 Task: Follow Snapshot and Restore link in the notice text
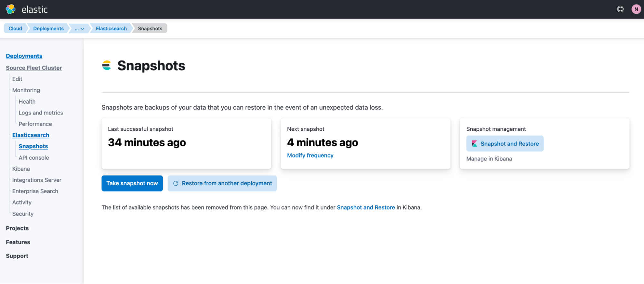(366, 207)
